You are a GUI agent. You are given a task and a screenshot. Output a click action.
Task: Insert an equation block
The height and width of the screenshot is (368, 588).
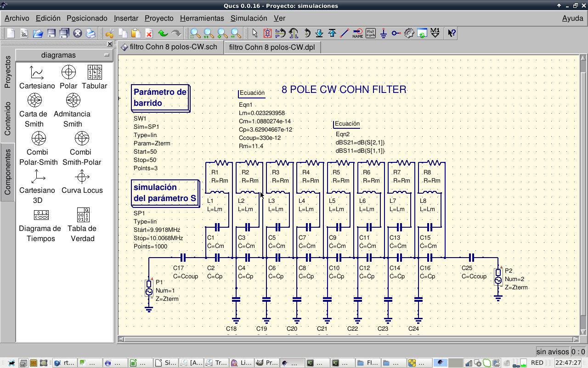tap(371, 33)
